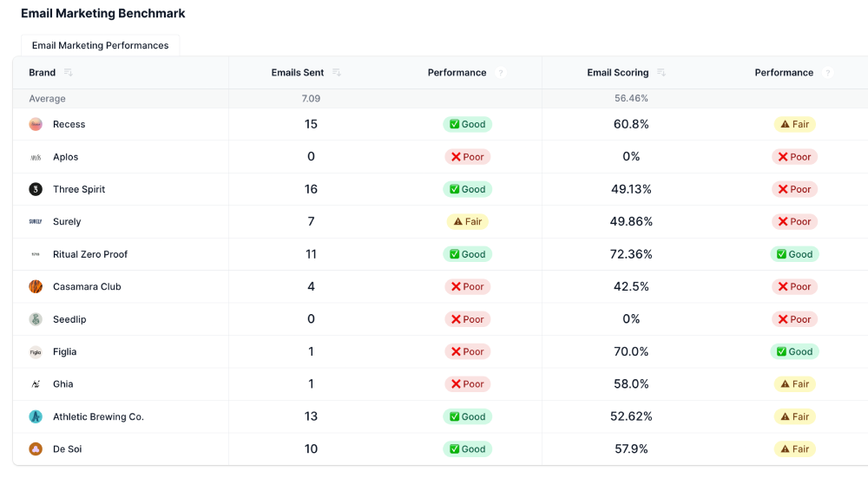Click the 7.09 average emails sent value
The width and height of the screenshot is (868, 478).
click(311, 99)
